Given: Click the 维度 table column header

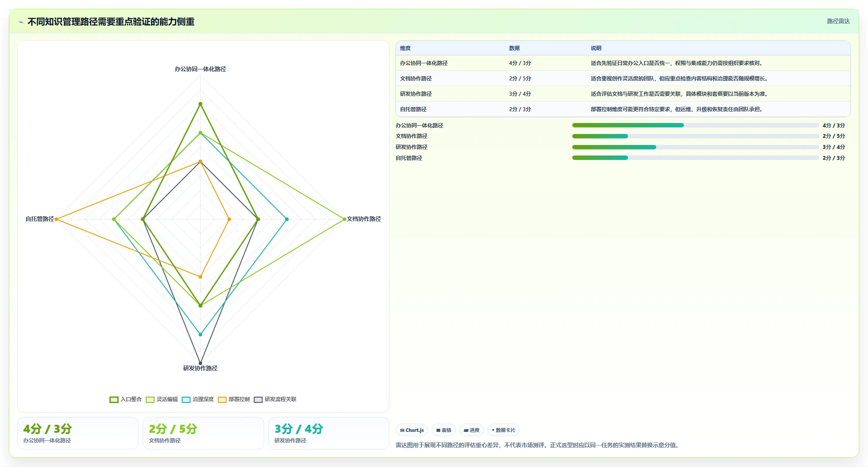Looking at the screenshot, I should pyautogui.click(x=405, y=48).
